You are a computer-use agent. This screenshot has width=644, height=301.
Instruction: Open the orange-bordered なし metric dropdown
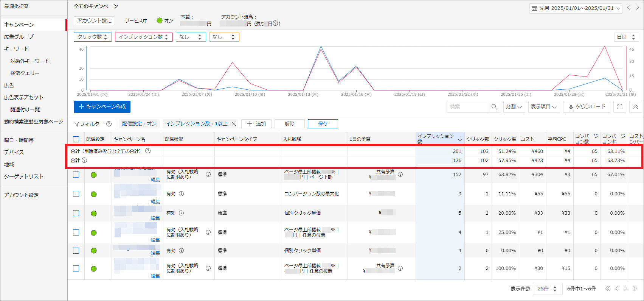pyautogui.click(x=224, y=37)
